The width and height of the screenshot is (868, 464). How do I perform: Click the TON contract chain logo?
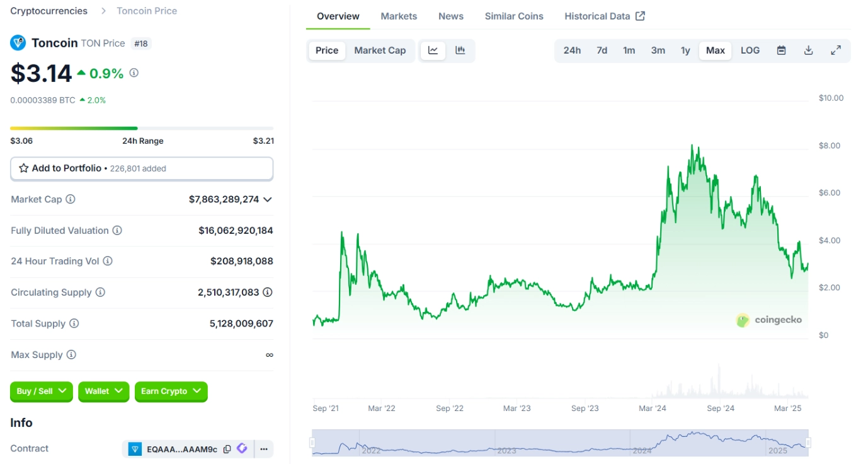pos(135,449)
